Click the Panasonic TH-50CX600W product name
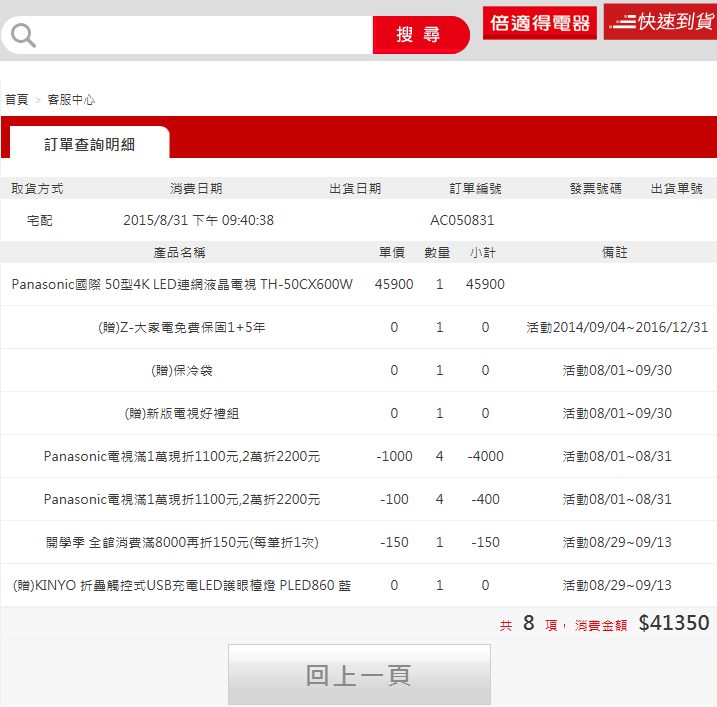717x707 pixels. point(182,284)
